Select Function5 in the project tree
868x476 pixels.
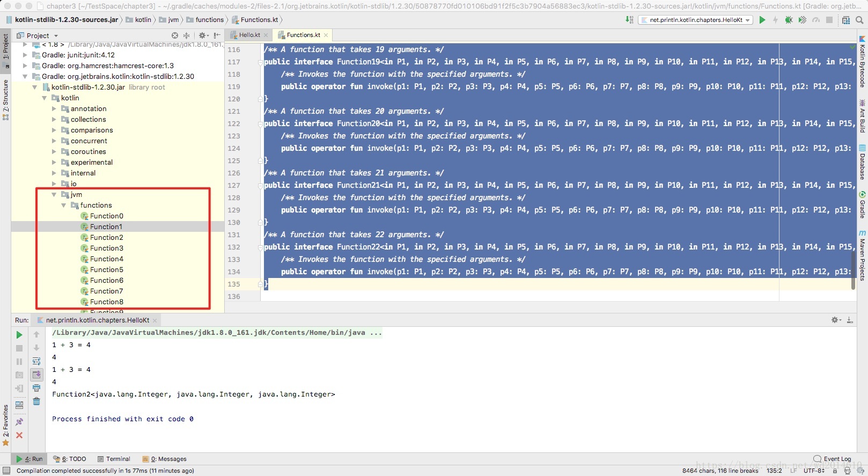coord(106,269)
